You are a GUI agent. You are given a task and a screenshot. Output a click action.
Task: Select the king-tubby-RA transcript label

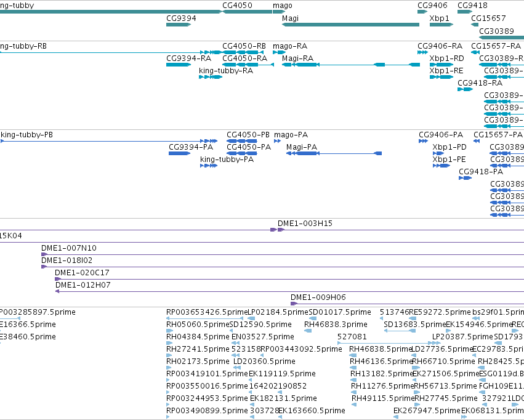226,71
